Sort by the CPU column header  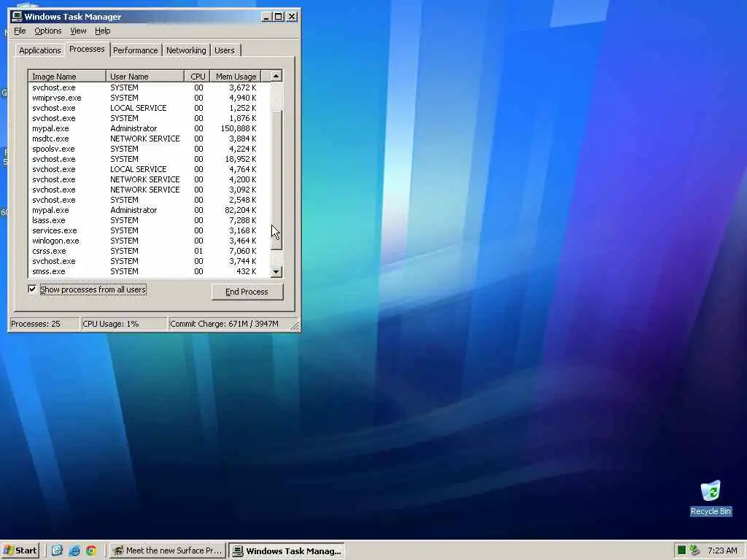pyautogui.click(x=197, y=76)
